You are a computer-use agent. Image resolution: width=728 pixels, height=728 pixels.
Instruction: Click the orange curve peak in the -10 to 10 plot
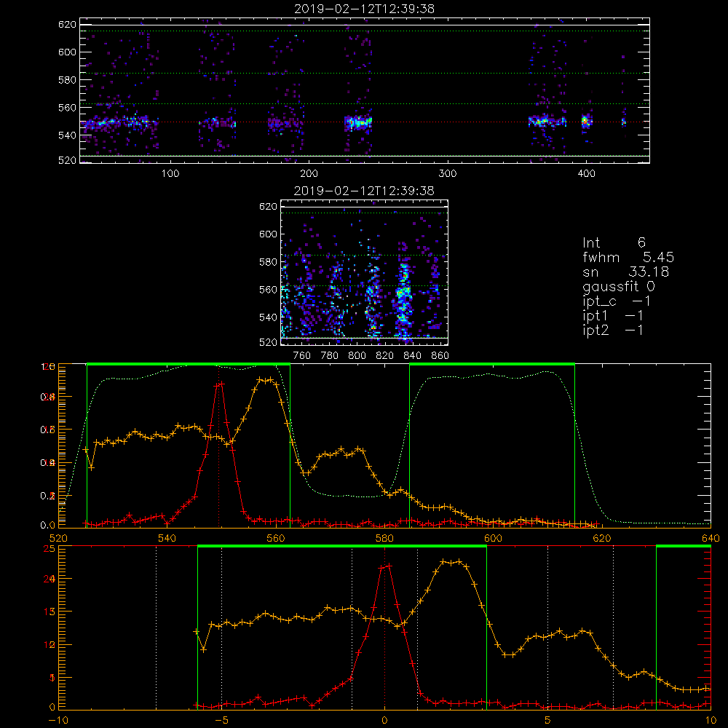(452, 563)
